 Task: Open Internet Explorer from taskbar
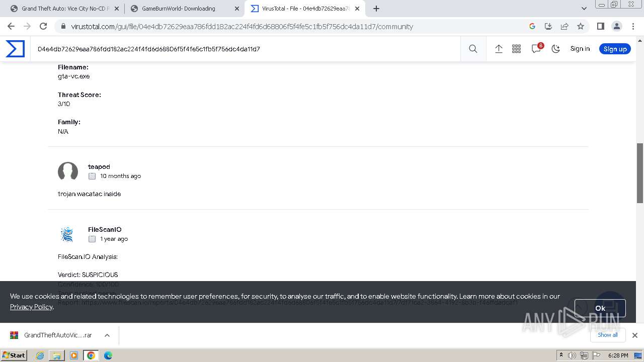point(40,355)
